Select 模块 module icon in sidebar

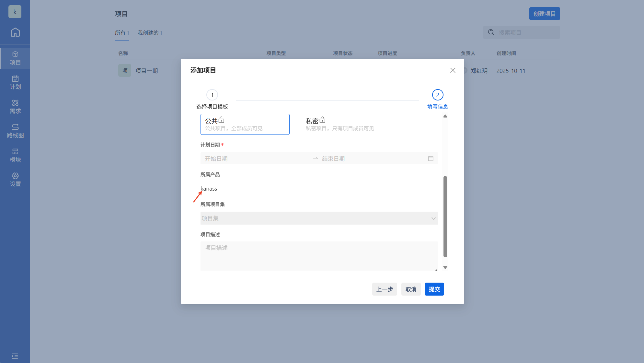coord(15,152)
